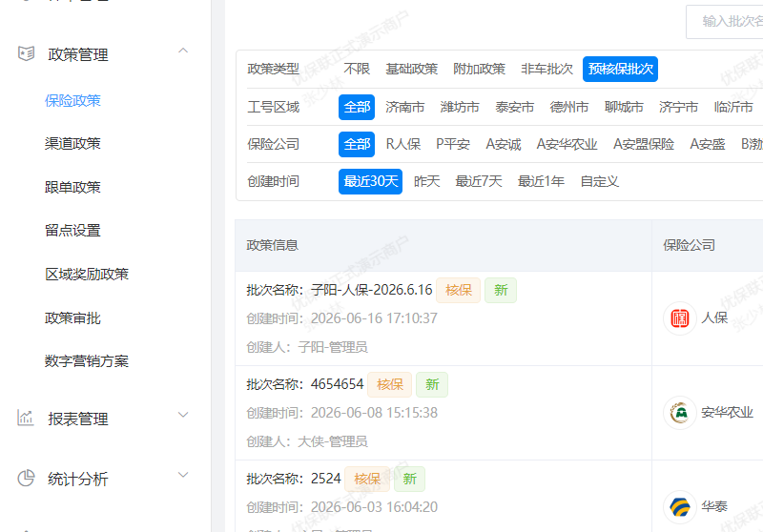Click creation time 2026-06-16 17:10:37
This screenshot has width=763, height=532.
pyautogui.click(x=374, y=318)
